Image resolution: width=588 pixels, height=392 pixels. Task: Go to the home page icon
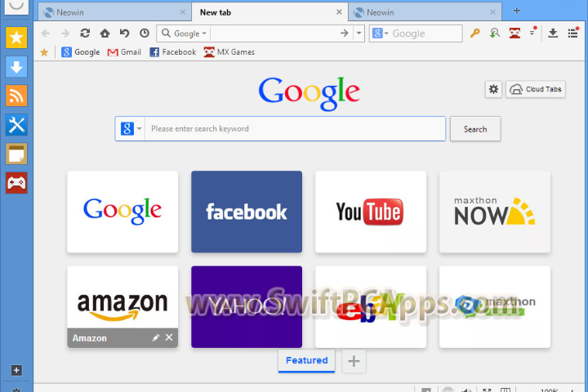105,33
